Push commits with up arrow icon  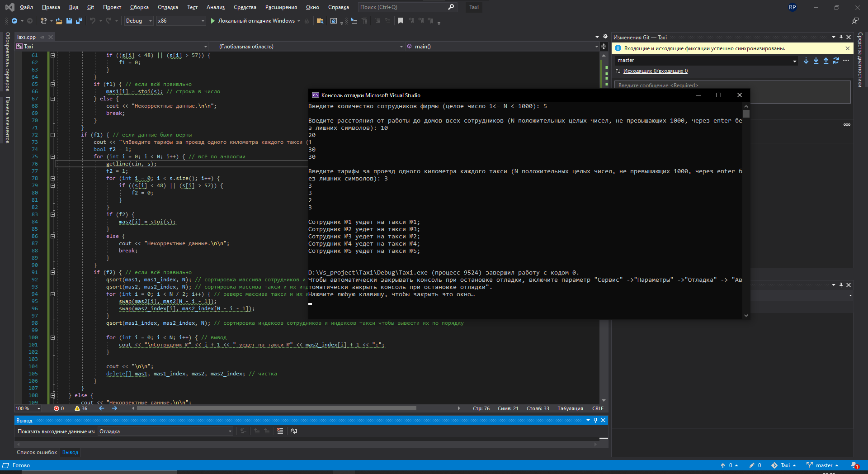[826, 61]
